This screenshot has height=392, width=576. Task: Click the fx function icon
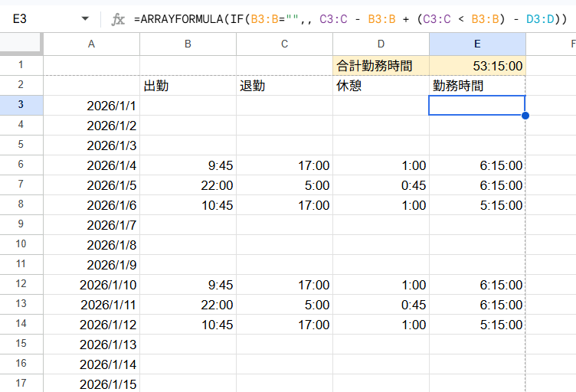(x=117, y=19)
